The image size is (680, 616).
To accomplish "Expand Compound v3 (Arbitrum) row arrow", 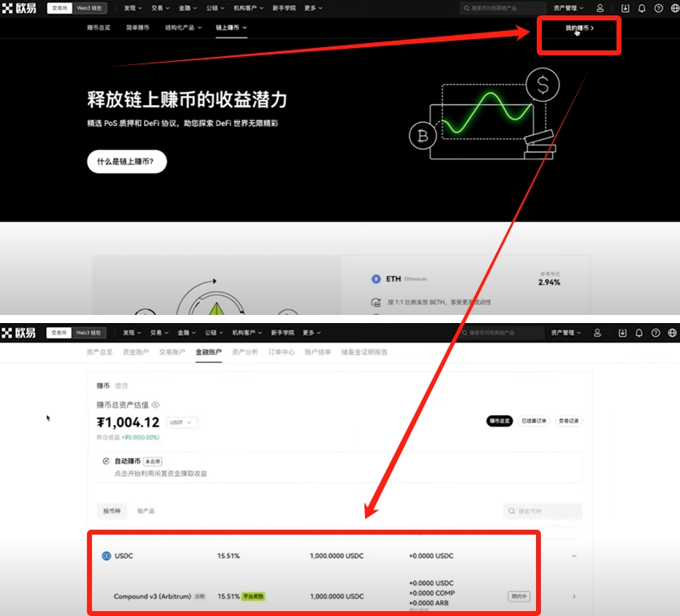I will point(573,596).
